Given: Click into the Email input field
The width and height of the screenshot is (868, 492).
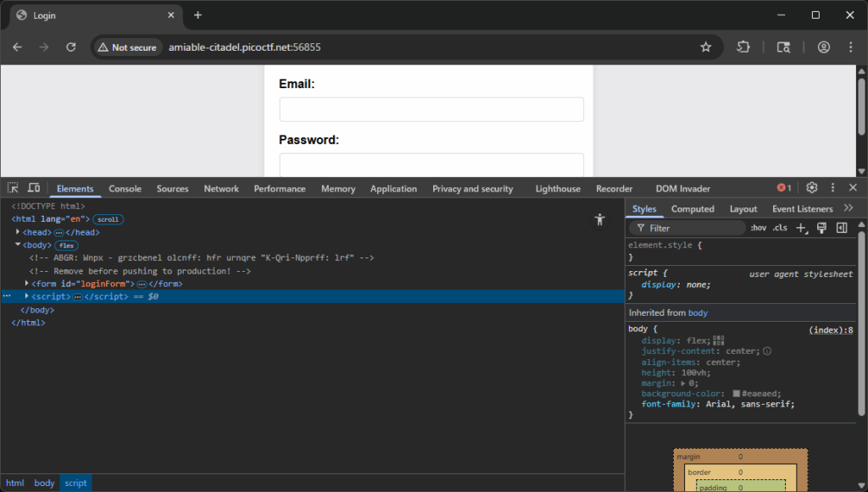Looking at the screenshot, I should [431, 109].
